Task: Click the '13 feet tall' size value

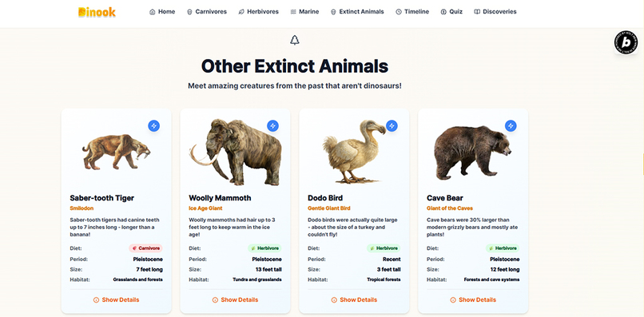Action: tap(268, 269)
